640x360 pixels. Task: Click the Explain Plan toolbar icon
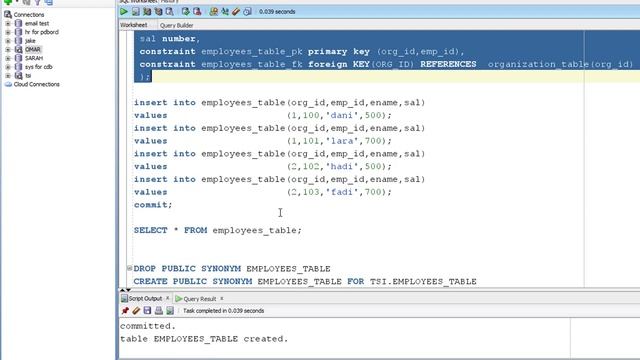147,12
